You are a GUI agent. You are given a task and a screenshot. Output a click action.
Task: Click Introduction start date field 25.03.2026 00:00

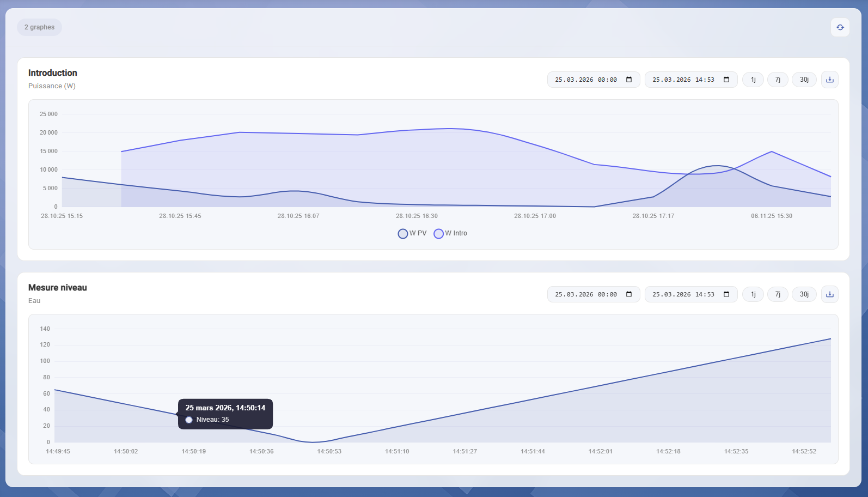585,80
